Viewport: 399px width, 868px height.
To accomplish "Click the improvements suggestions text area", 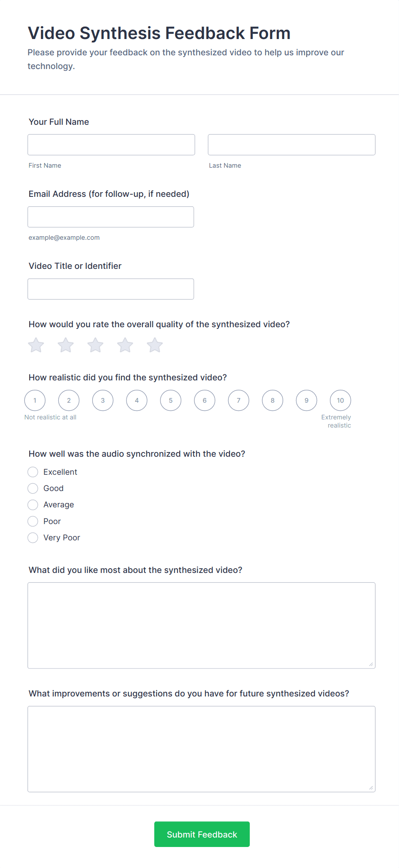I will click(201, 749).
